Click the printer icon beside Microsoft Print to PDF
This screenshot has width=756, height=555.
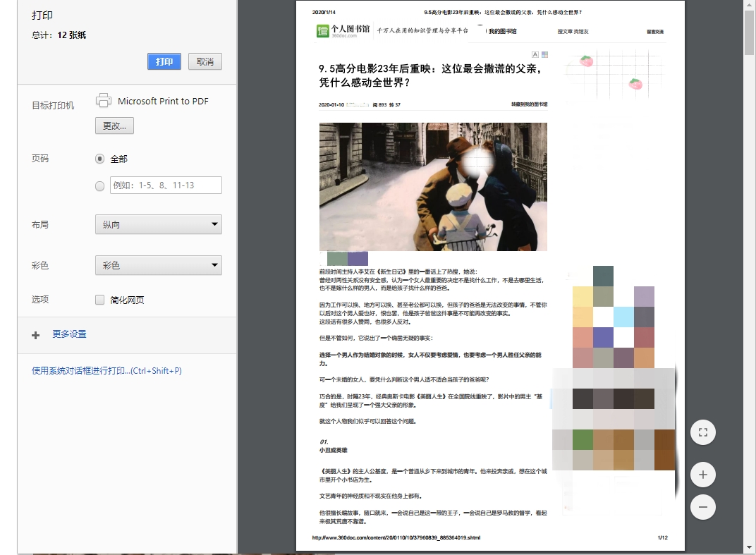pos(103,100)
